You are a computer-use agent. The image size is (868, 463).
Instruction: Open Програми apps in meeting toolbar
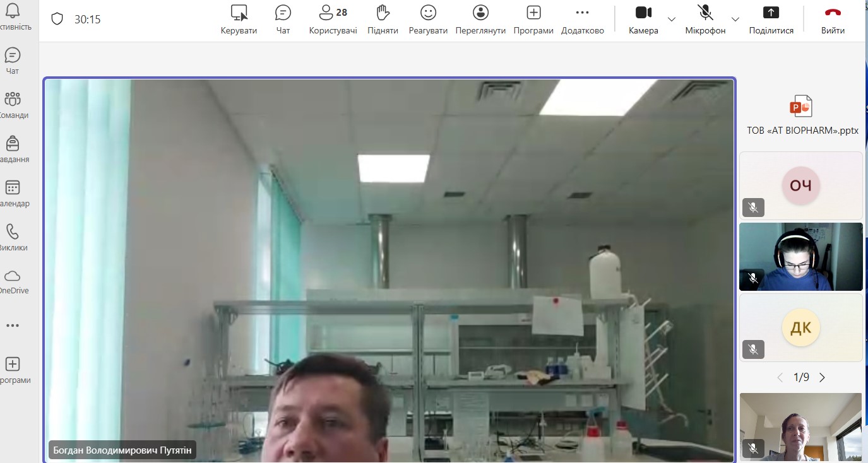pyautogui.click(x=533, y=19)
